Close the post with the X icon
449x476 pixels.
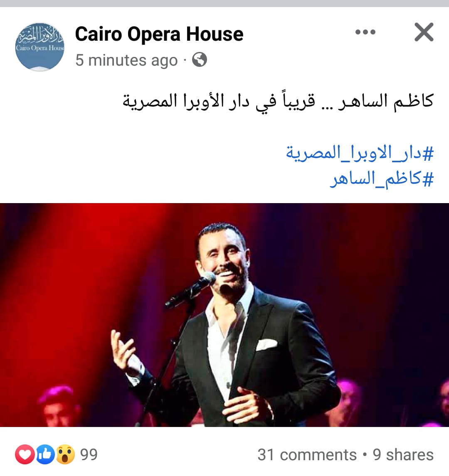click(424, 32)
